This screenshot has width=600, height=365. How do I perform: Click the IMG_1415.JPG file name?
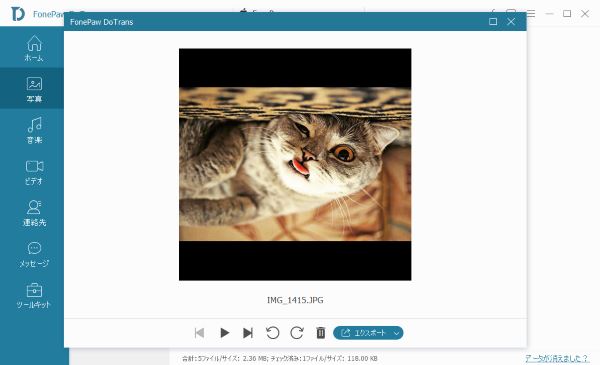pyautogui.click(x=295, y=300)
